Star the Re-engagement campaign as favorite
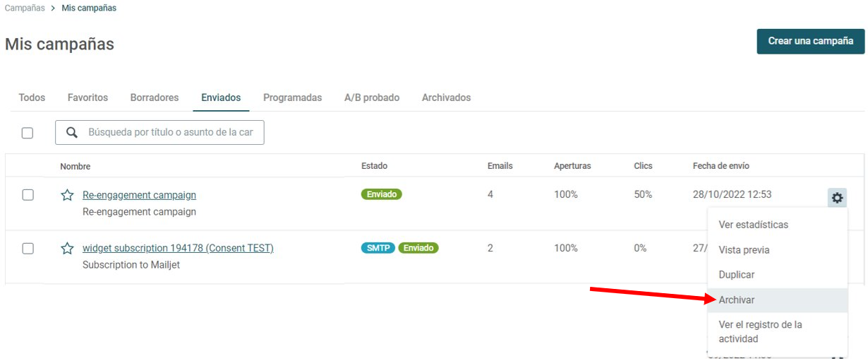The width and height of the screenshot is (868, 361). [x=67, y=195]
